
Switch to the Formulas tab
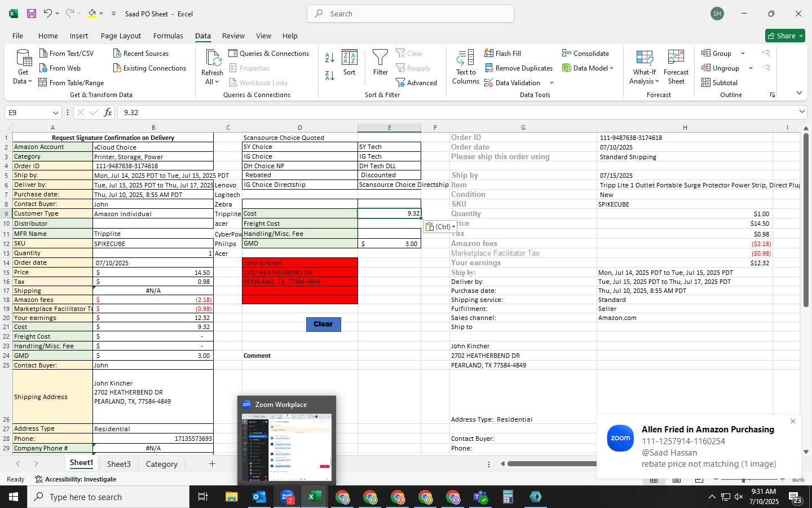coord(168,36)
